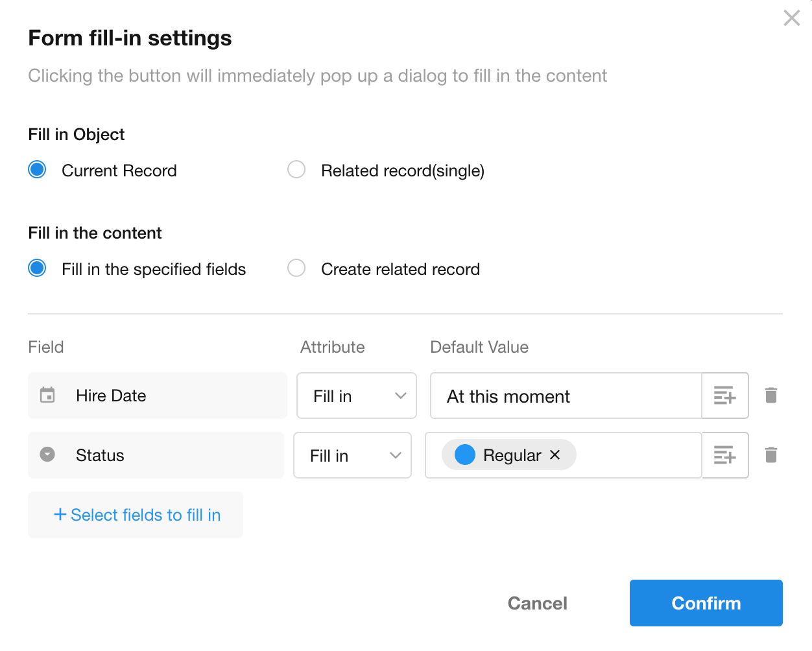Delete the Status field row
812x651 pixels.
tap(770, 455)
